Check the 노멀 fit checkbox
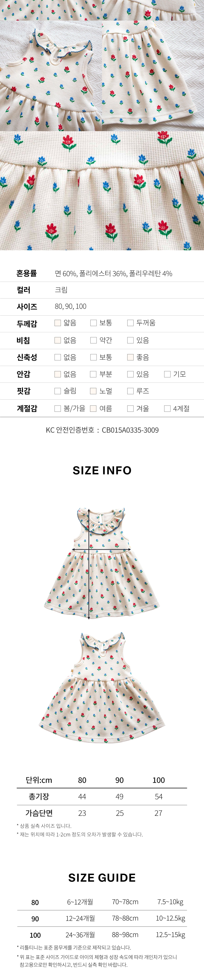The image size is (204, 980). coord(93,391)
